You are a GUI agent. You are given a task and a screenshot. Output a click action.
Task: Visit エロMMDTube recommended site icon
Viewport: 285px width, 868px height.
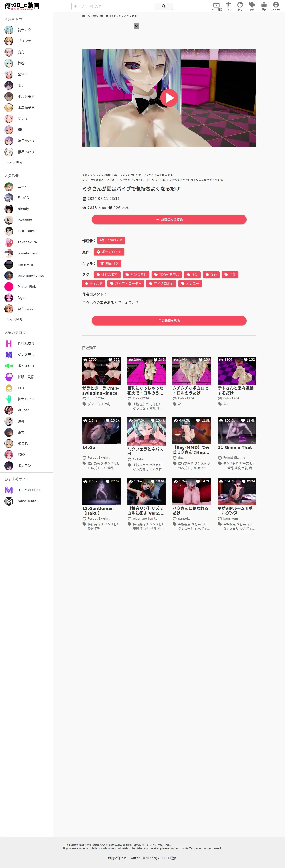(9, 490)
